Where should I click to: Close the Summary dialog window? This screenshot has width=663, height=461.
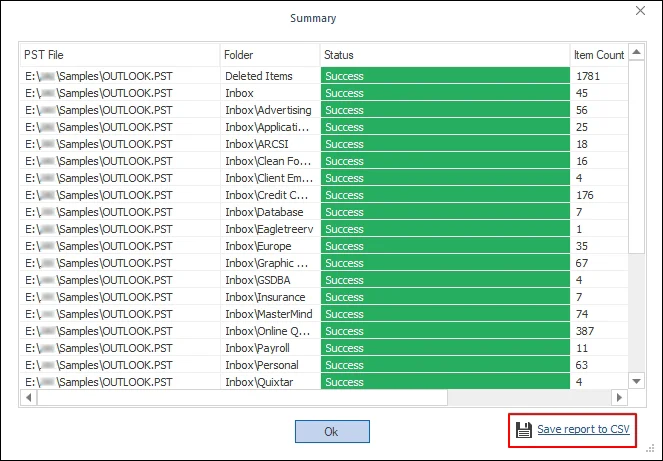pyautogui.click(x=640, y=11)
